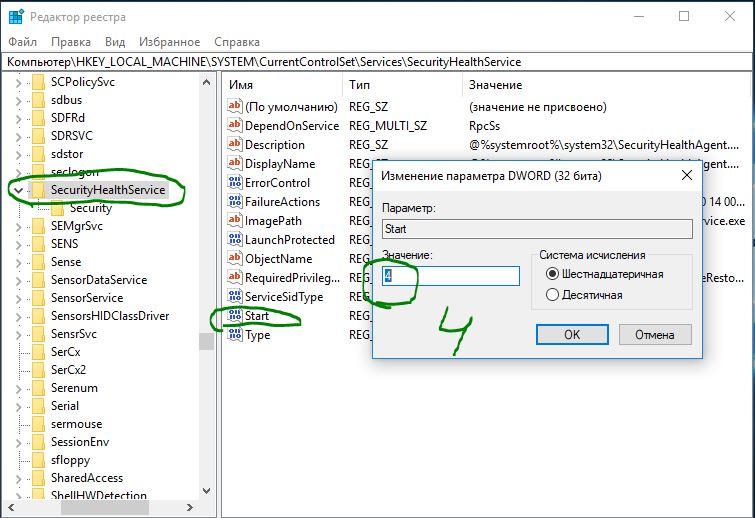
Task: Click the registry path address bar
Action: [378, 62]
